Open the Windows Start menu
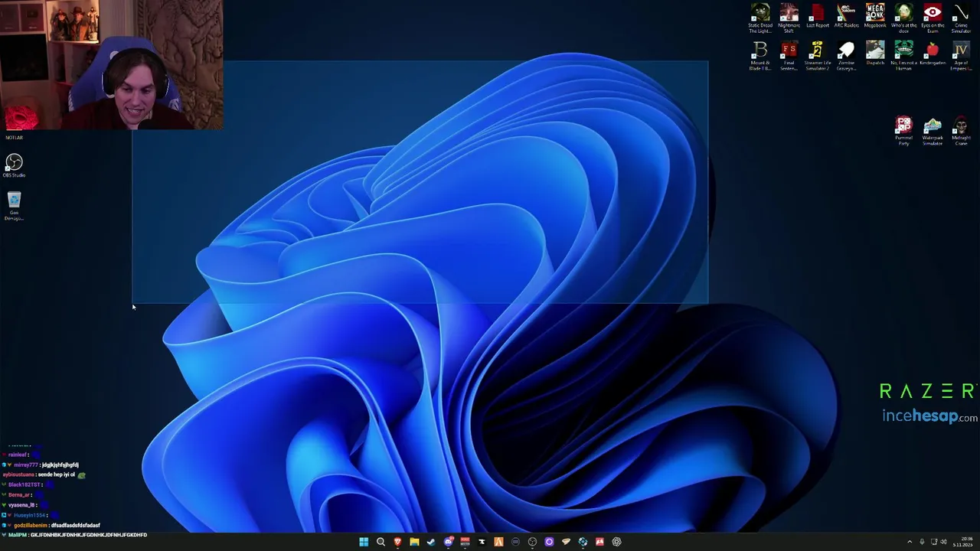The image size is (980, 551). 364,542
